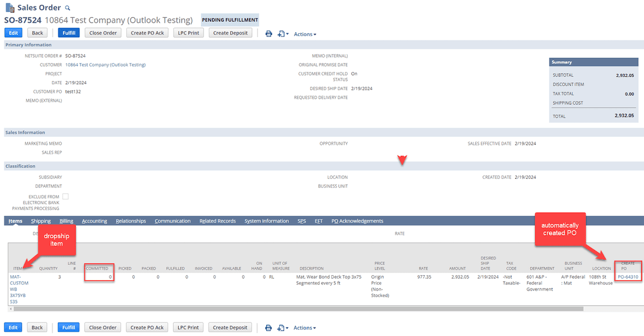644x336 pixels.
Task: Click the top Back button
Action: coord(37,33)
